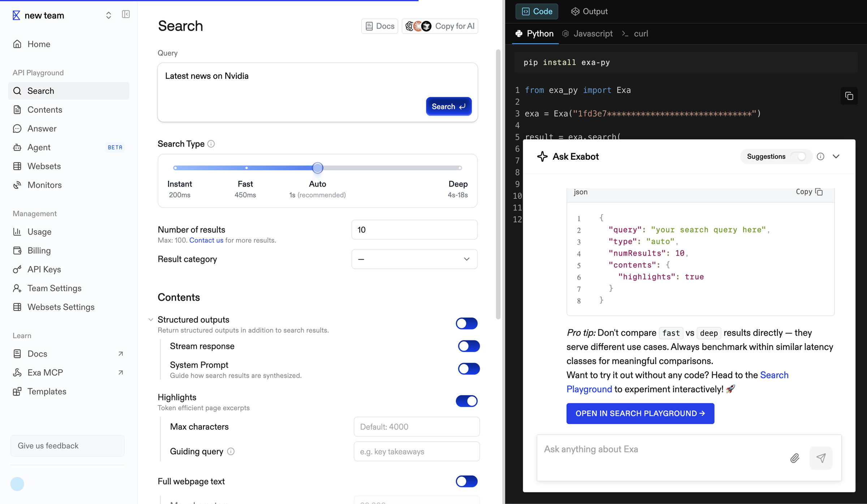Copy the Python code with the copy icon

point(849,96)
